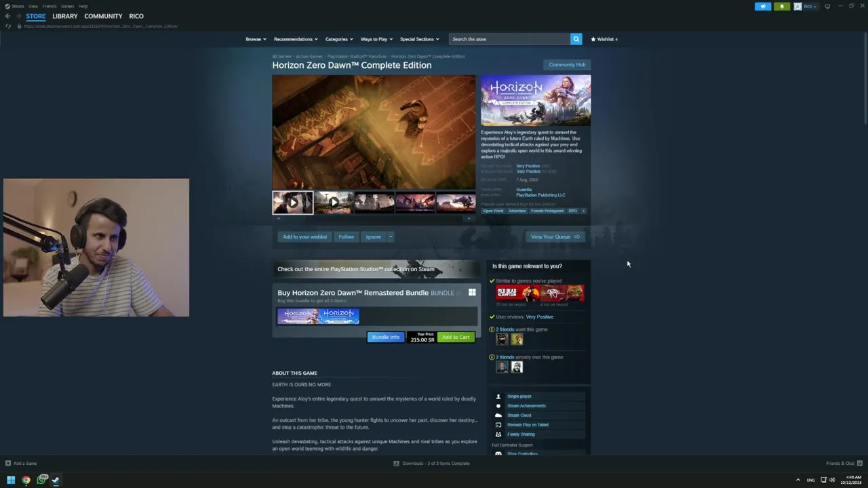Screen dimensions: 868x488
Task: Open the Community Hub
Action: coord(567,64)
